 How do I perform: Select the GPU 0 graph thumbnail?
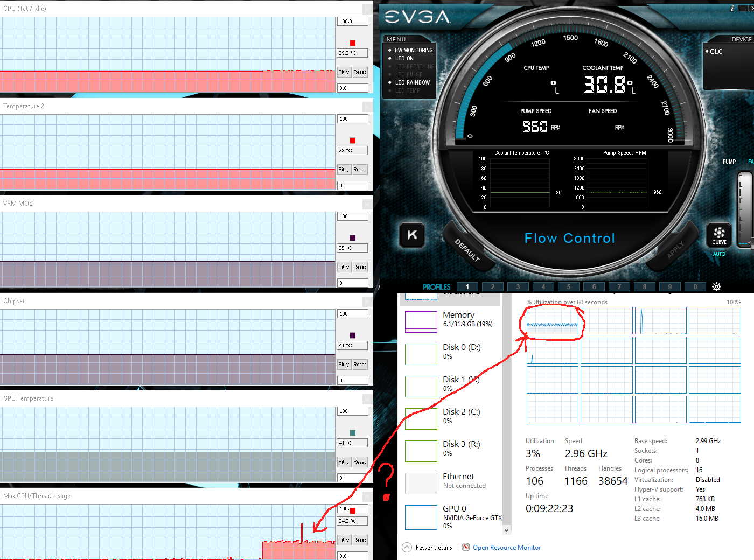(421, 517)
